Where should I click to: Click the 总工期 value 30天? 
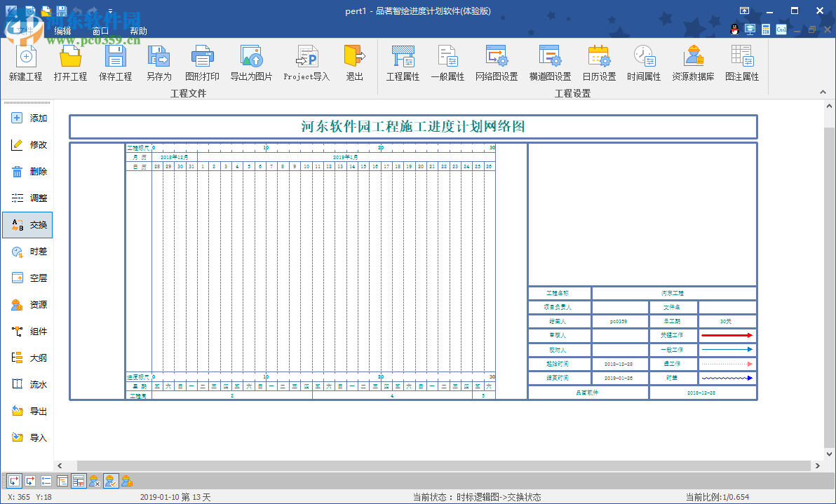(726, 321)
